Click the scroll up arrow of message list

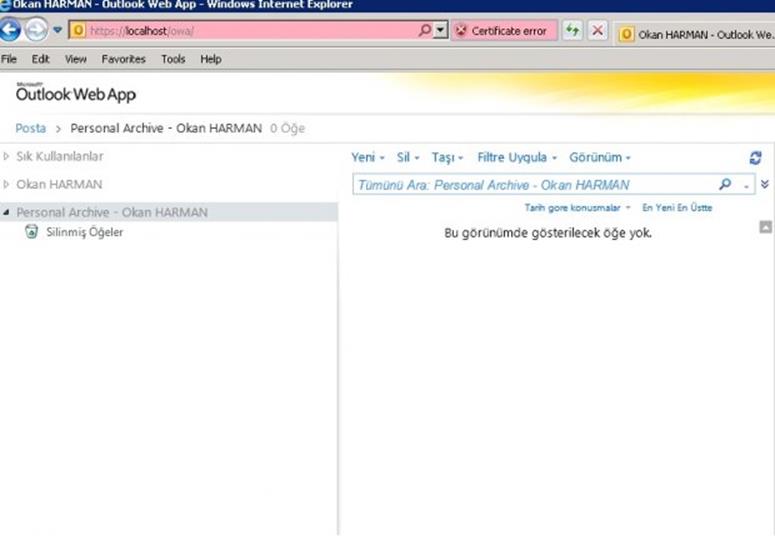[x=765, y=227]
